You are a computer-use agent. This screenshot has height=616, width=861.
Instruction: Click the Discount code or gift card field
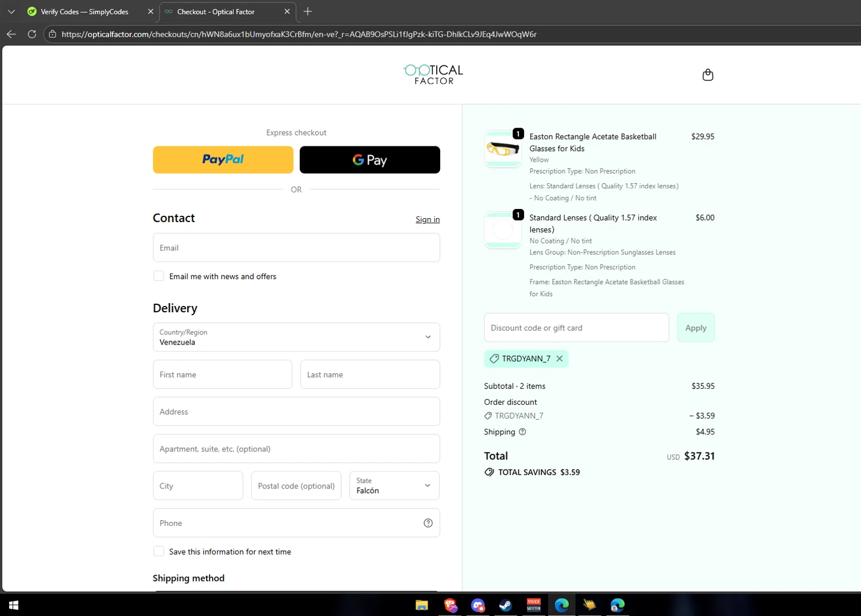coord(576,328)
